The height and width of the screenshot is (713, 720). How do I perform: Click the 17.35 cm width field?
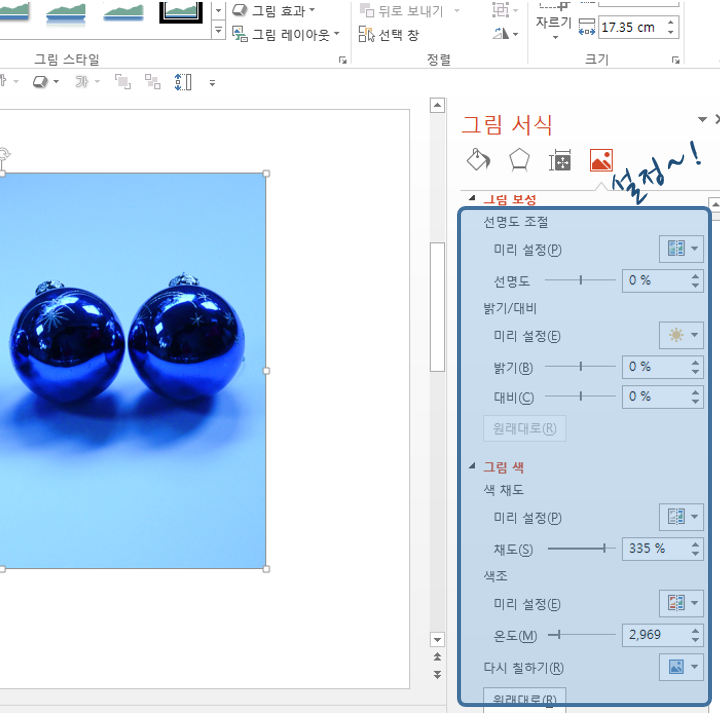pos(631,28)
